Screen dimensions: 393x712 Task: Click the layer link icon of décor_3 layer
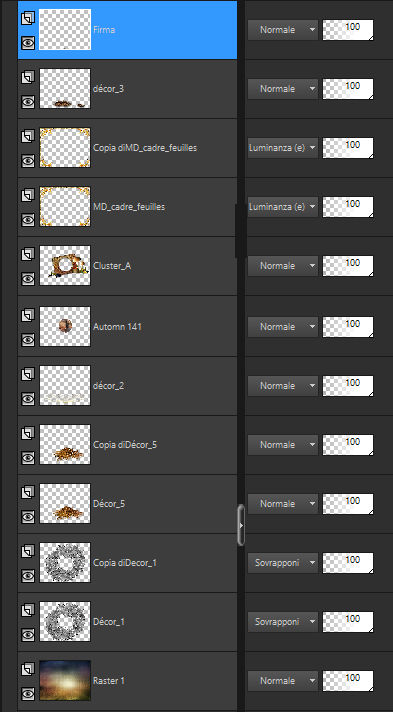[28, 77]
